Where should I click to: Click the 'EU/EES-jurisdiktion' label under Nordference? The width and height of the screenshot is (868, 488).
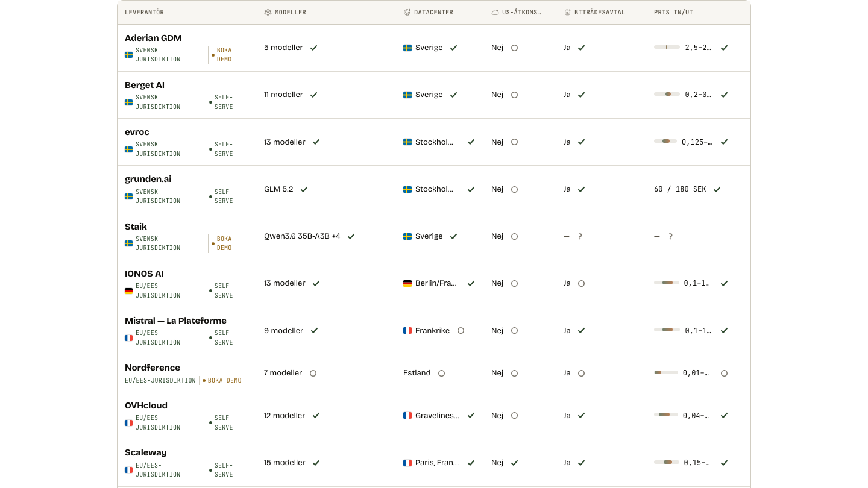[x=160, y=381]
